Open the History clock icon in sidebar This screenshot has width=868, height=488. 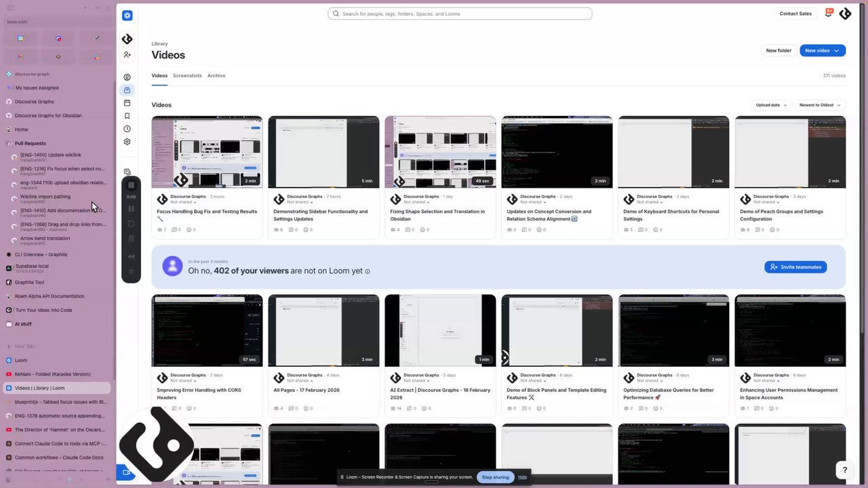(x=127, y=129)
